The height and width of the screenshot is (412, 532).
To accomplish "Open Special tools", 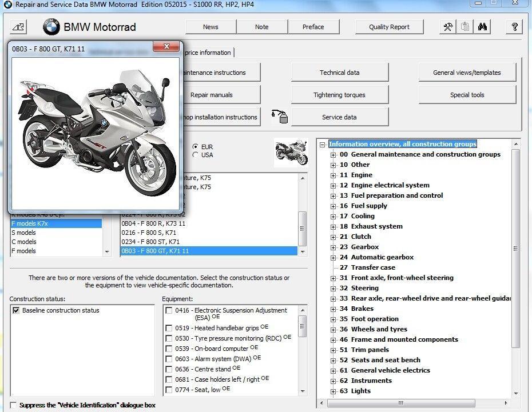I will (467, 94).
